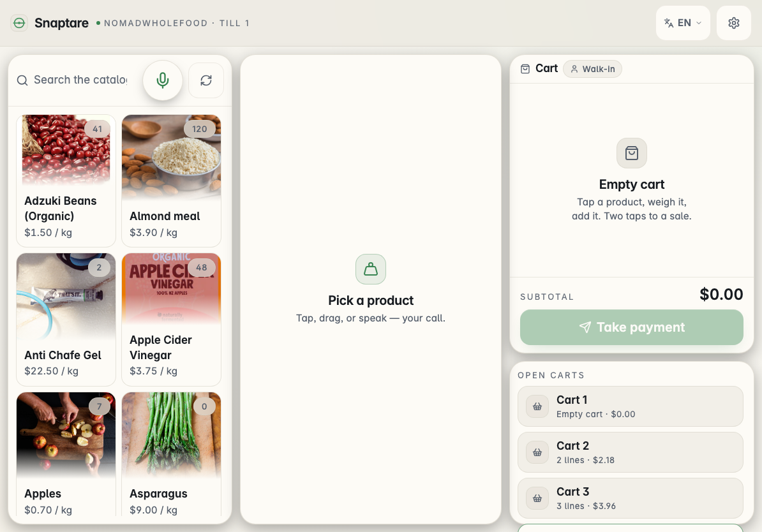Switch to open Cart 3

[631, 498]
